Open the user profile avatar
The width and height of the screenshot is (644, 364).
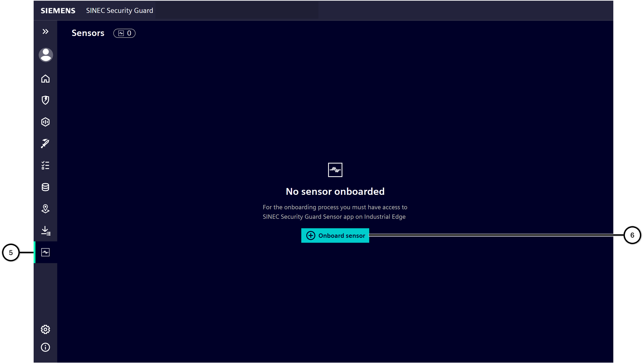45,55
